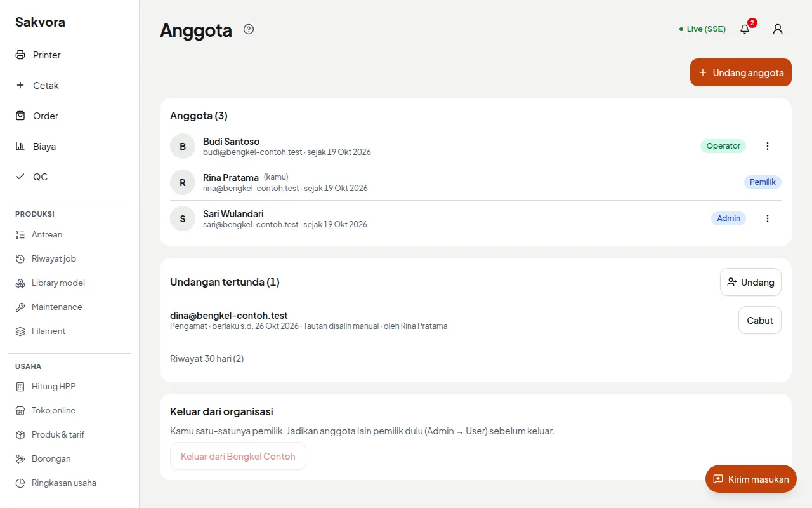This screenshot has height=508, width=812.
Task: Expand the Riwayat 30 hari (2) section
Action: pyautogui.click(x=207, y=359)
